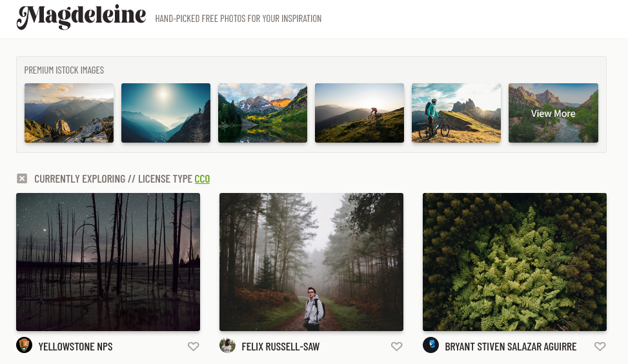Open Bryant Stiven Salazar Aguirre avatar
Screen dimensions: 628x364
point(431,345)
